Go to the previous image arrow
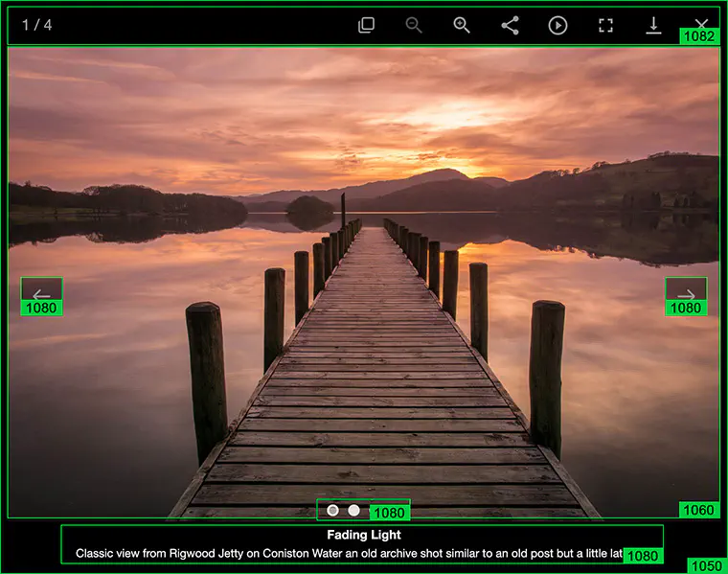Image resolution: width=728 pixels, height=574 pixels. pos(41,294)
